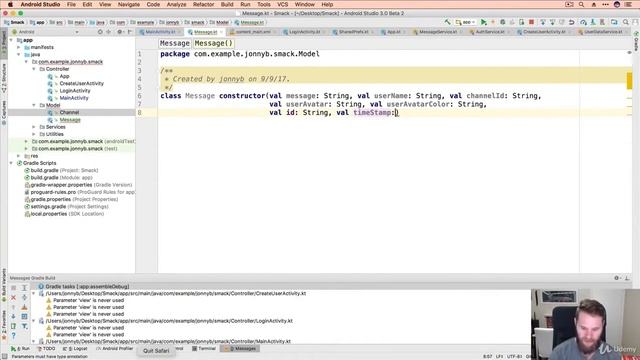
Task: Collapse the app module tree node
Action: pos(11,40)
